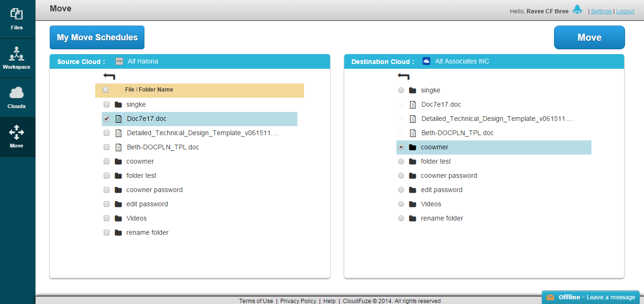The width and height of the screenshot is (644, 304).
Task: Select destination edit password radio button
Action: coord(401,190)
